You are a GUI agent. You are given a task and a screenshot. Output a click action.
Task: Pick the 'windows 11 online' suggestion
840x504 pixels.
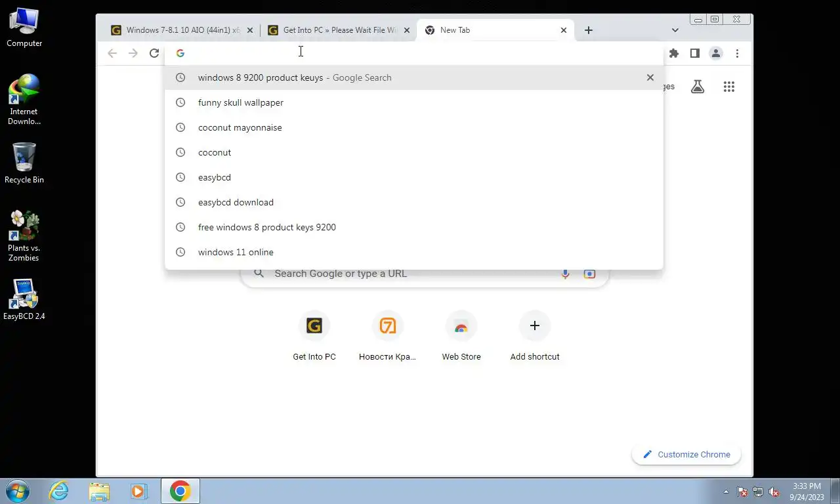coord(414,252)
